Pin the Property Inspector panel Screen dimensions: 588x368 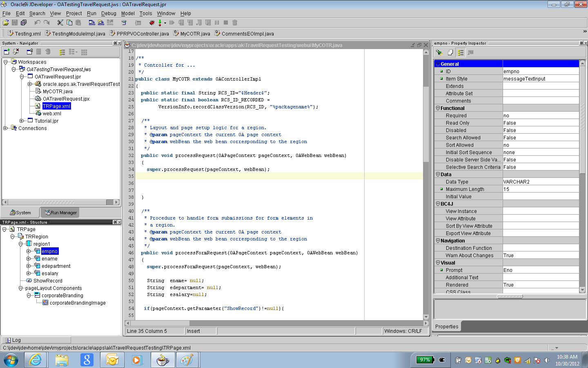coord(581,43)
